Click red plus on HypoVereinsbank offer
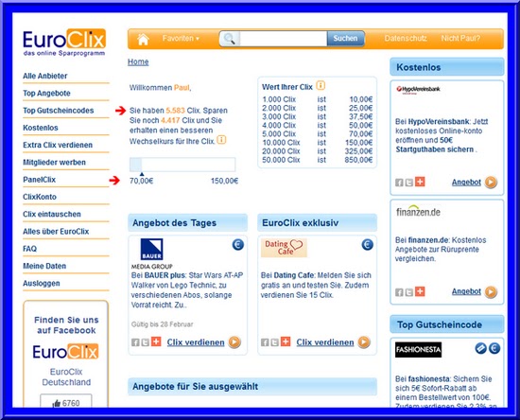The width and height of the screenshot is (520, 420). coord(420,182)
